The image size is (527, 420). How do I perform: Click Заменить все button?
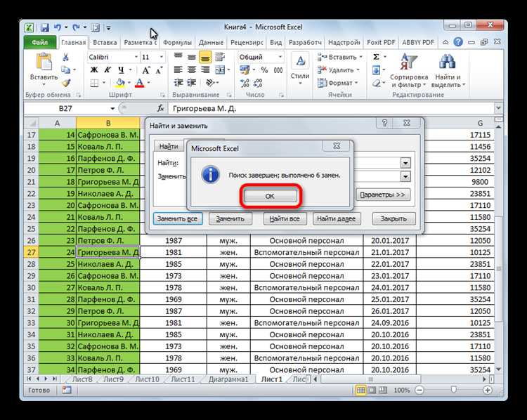pos(178,218)
